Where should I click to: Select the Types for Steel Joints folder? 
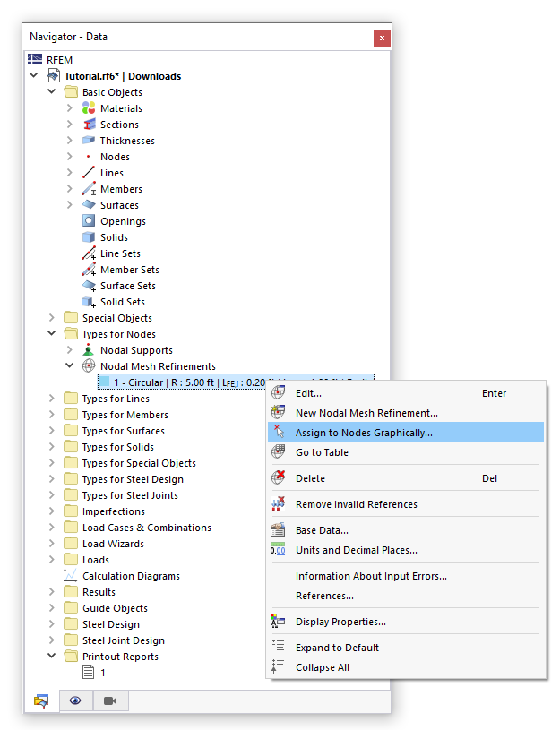click(x=130, y=495)
